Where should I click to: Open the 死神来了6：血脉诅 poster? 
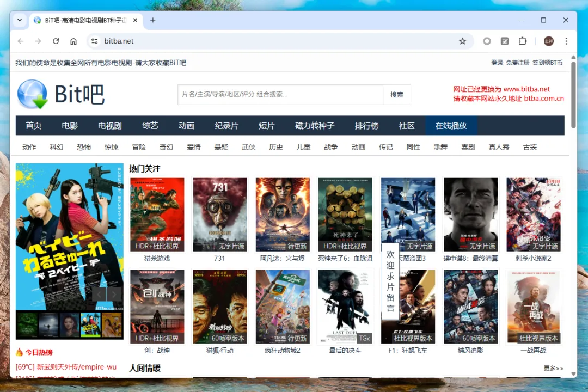point(345,215)
